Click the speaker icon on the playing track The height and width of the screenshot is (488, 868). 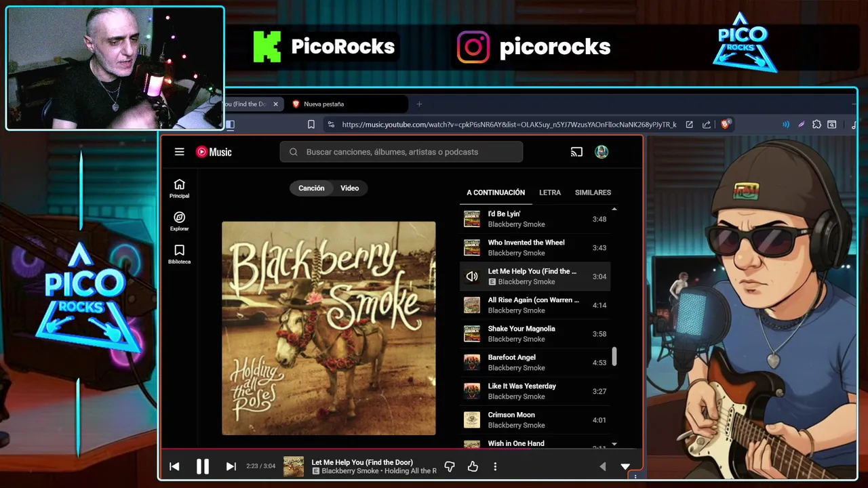click(472, 277)
